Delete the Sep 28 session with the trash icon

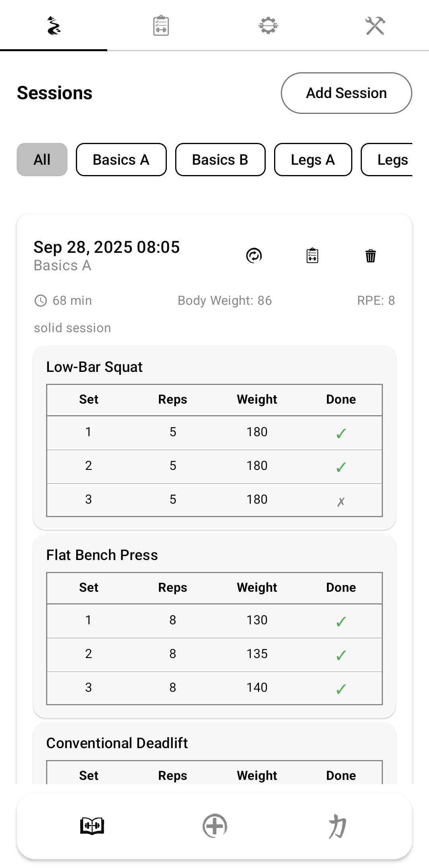(371, 256)
